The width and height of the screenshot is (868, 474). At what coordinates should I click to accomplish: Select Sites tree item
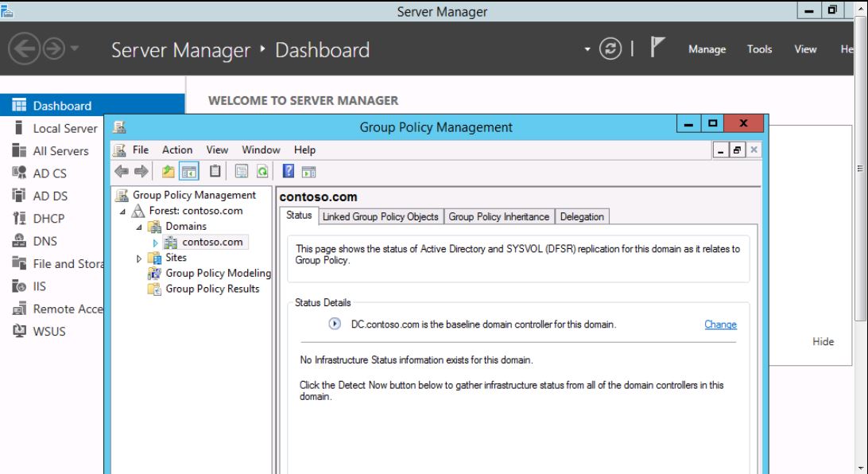click(176, 258)
